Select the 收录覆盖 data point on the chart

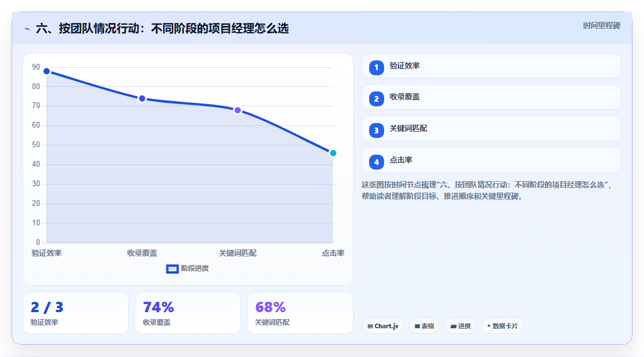click(142, 99)
